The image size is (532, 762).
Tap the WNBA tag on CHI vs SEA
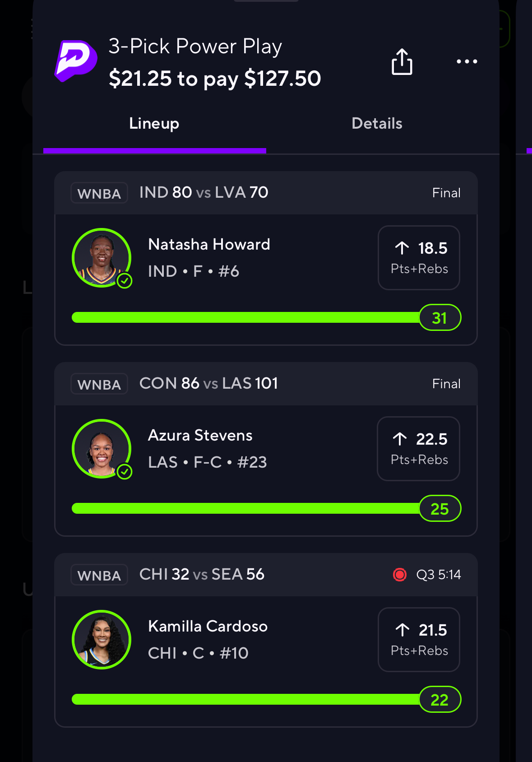coord(99,575)
